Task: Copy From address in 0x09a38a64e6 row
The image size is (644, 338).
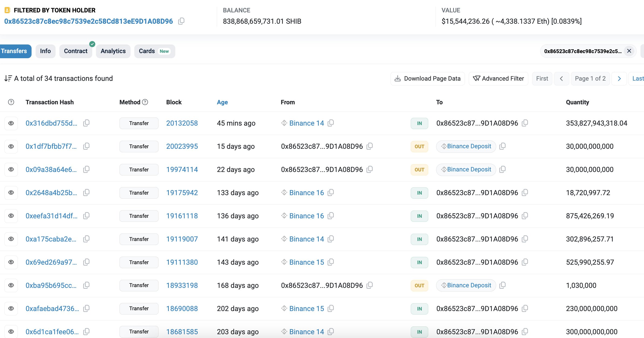Action: 370,170
